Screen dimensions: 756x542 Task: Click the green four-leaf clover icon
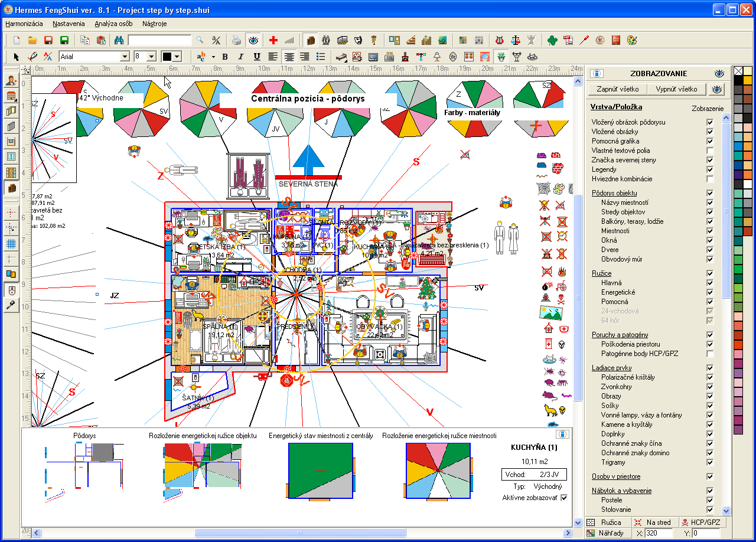(x=552, y=40)
